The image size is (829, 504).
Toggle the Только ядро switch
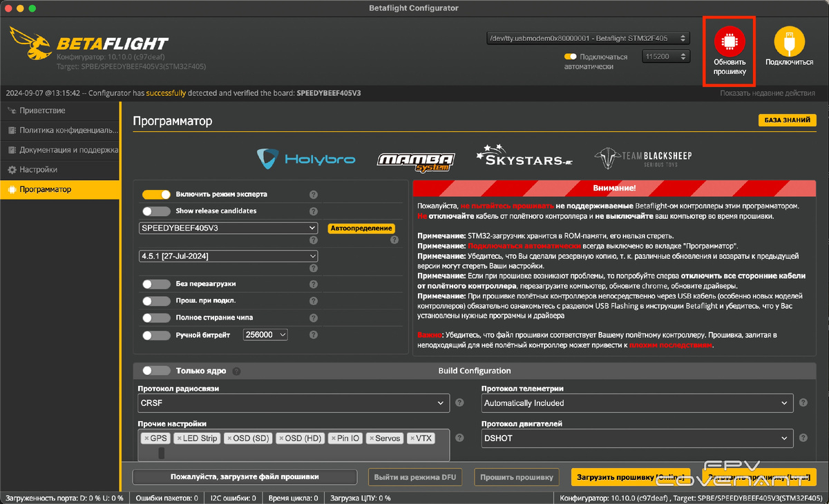(x=156, y=371)
